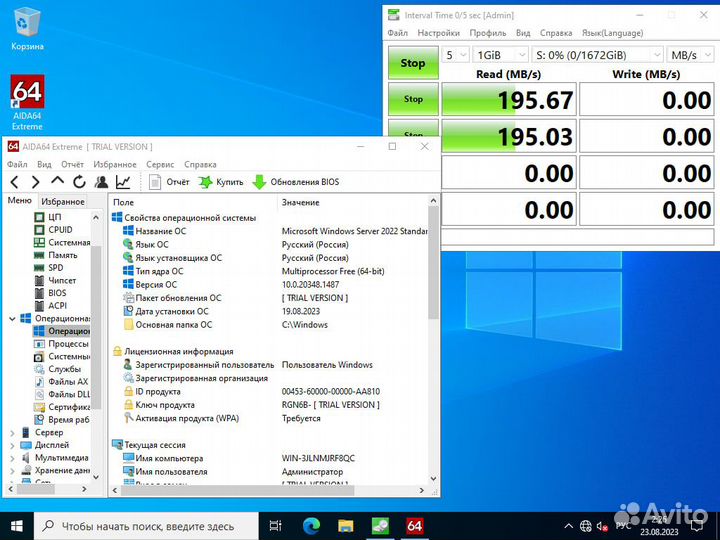Switch to the Меню tab

20,201
